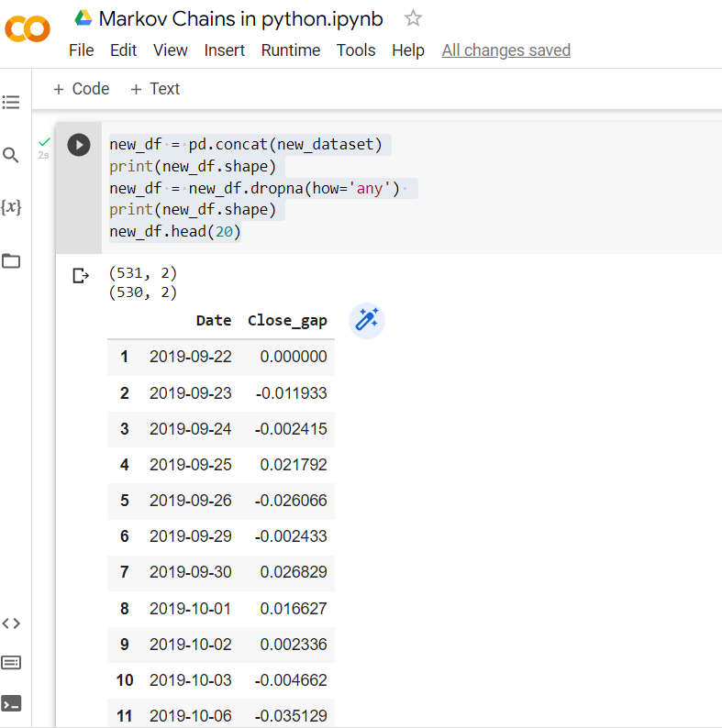
Task: Click the notebook title to rename
Action: tap(240, 18)
